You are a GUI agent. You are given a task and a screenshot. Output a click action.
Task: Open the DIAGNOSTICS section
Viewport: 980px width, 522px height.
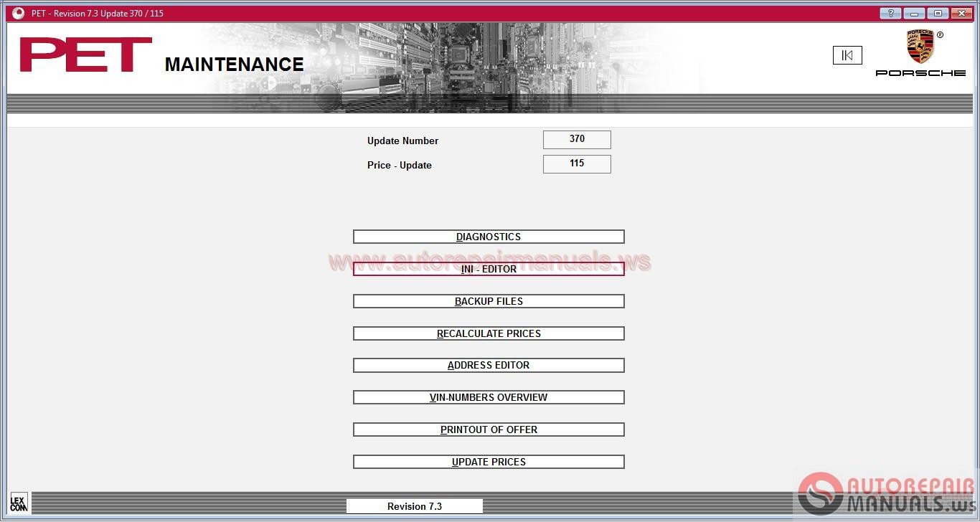click(x=489, y=237)
